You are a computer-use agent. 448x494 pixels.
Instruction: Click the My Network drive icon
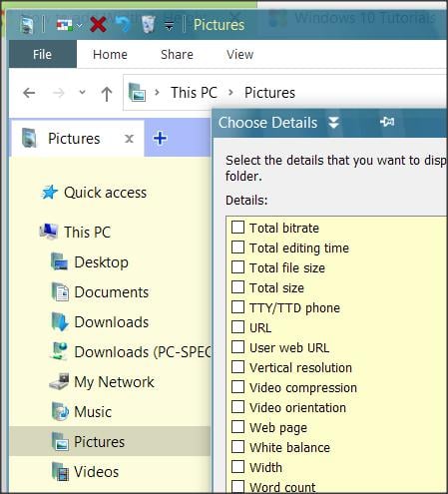pos(59,381)
